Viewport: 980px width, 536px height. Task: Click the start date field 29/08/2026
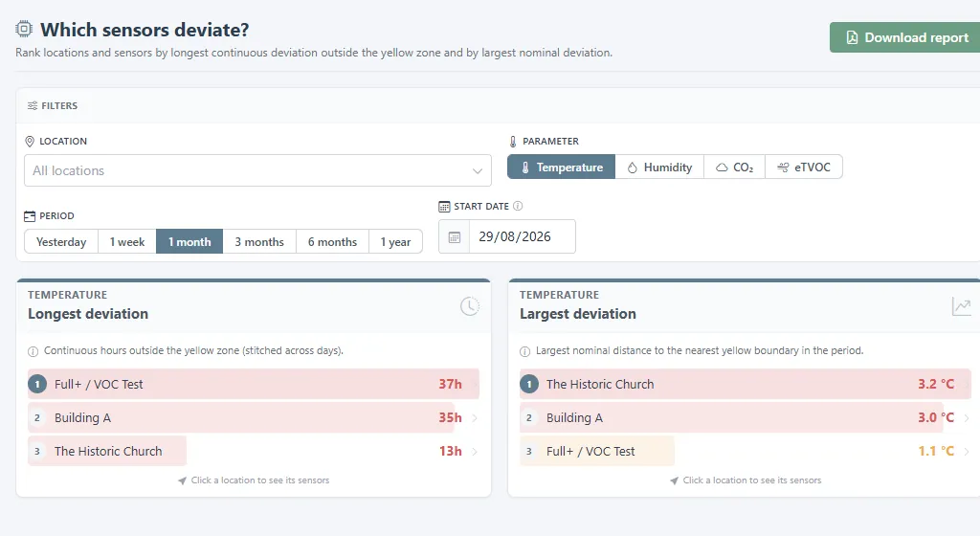tap(522, 236)
